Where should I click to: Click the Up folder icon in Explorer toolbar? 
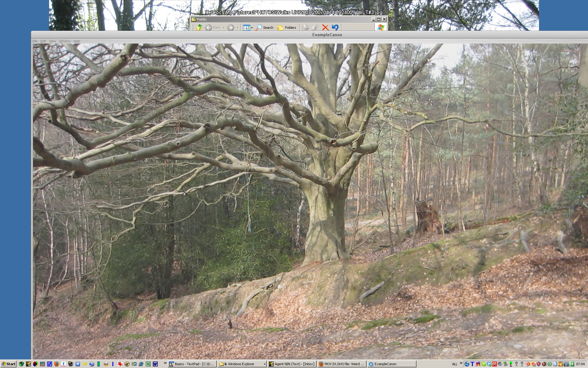pos(199,28)
